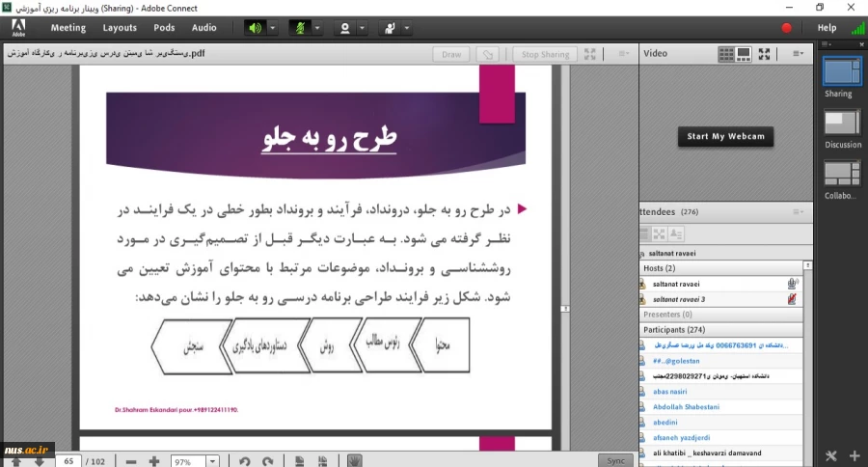
Task: Select single page view icon
Action: click(x=300, y=461)
